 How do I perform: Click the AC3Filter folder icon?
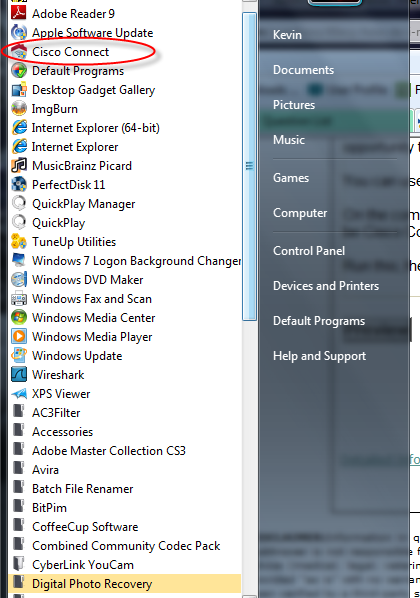coord(18,412)
